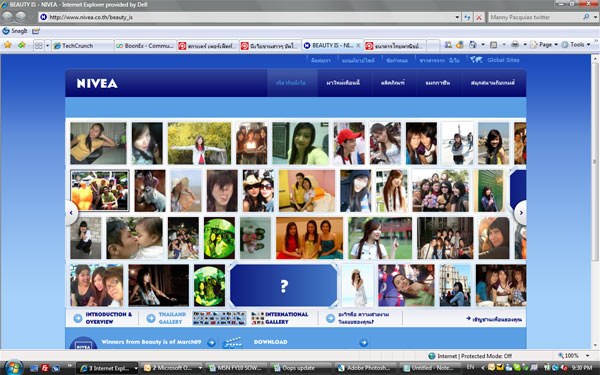Click the browser Forward button
The width and height of the screenshot is (600, 375).
pos(21,17)
